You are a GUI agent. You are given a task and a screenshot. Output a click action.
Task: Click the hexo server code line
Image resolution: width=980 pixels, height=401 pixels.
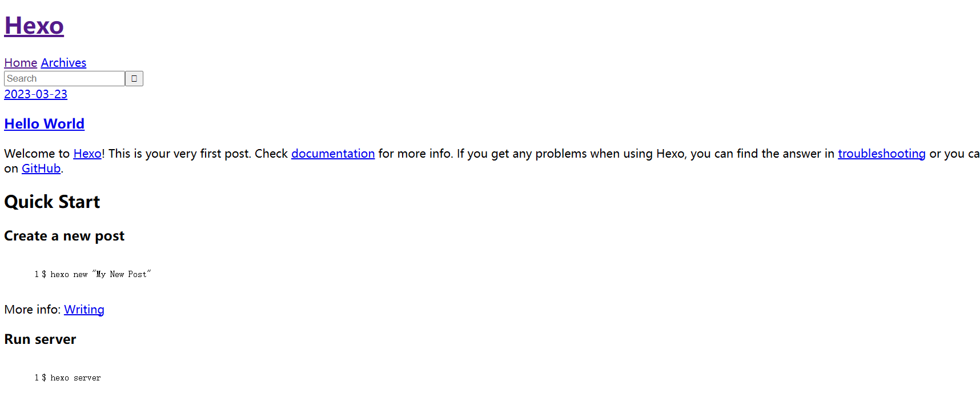point(71,378)
